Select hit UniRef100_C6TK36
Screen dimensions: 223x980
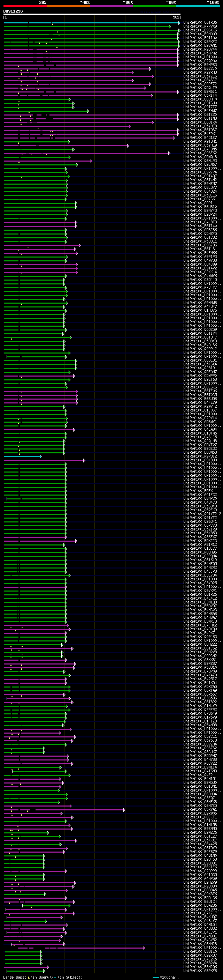coord(200,22)
